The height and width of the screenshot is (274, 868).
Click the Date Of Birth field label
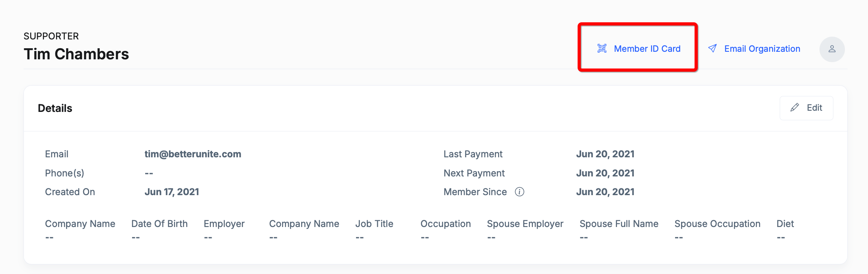click(x=159, y=224)
